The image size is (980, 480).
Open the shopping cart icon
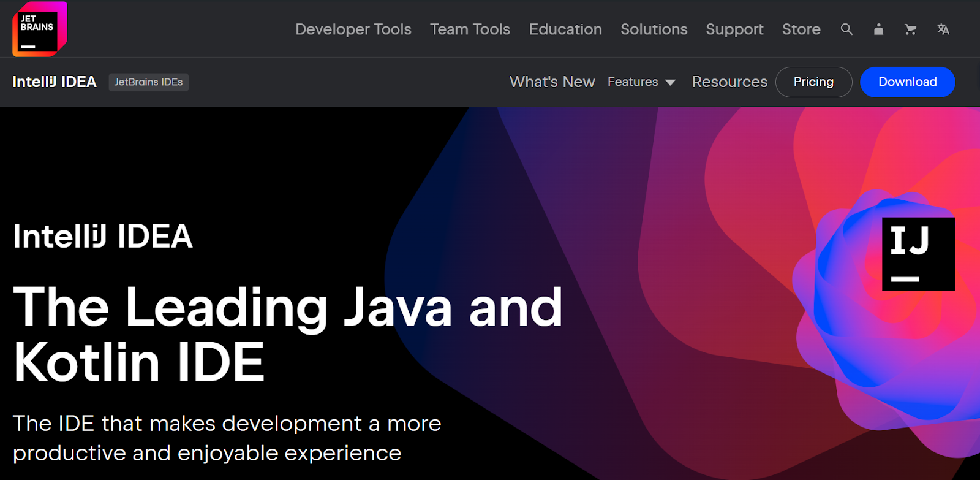pos(911,29)
